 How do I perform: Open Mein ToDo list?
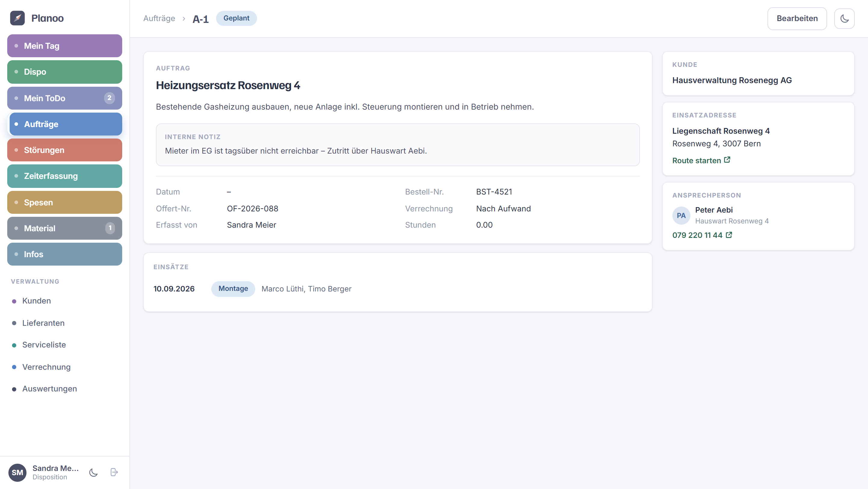click(x=65, y=98)
